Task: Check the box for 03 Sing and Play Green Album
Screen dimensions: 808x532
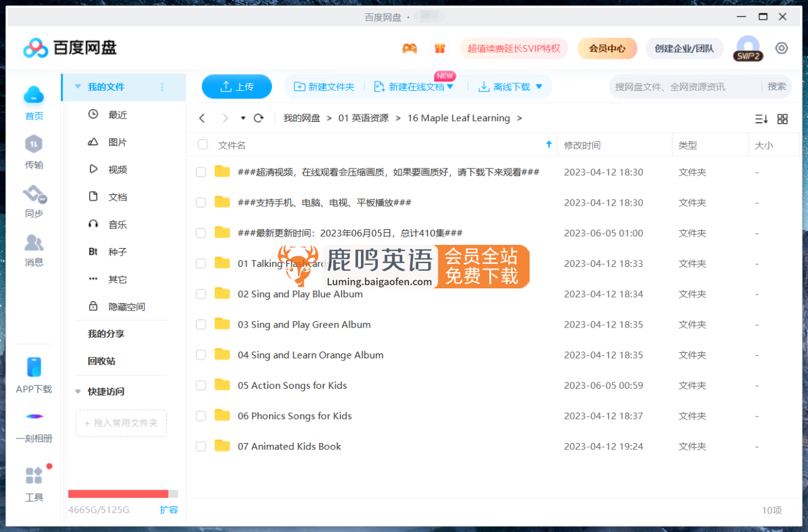Action: click(201, 324)
